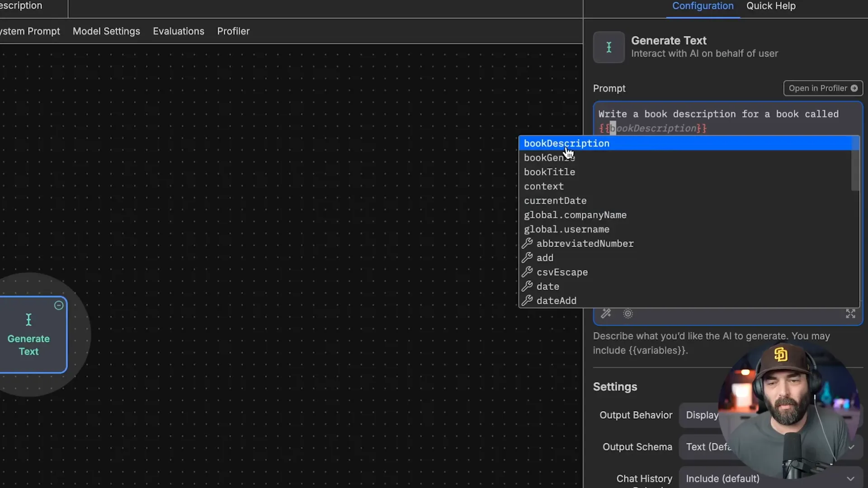Select Model Settings in the top bar
This screenshot has height=488, width=868.
[x=106, y=31]
